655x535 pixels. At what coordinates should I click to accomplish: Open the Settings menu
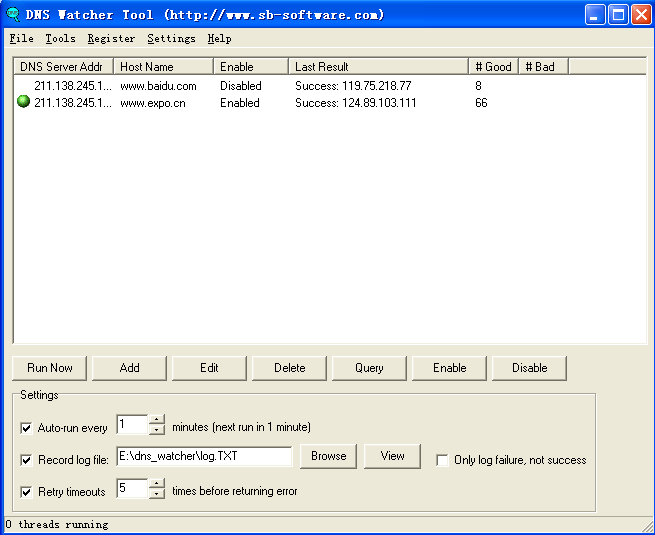(x=171, y=39)
